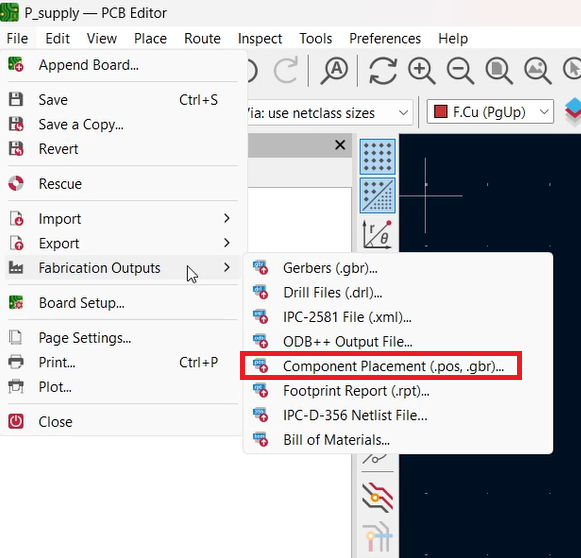Open Page Settings
Viewport: 581px width, 558px height.
123,338
